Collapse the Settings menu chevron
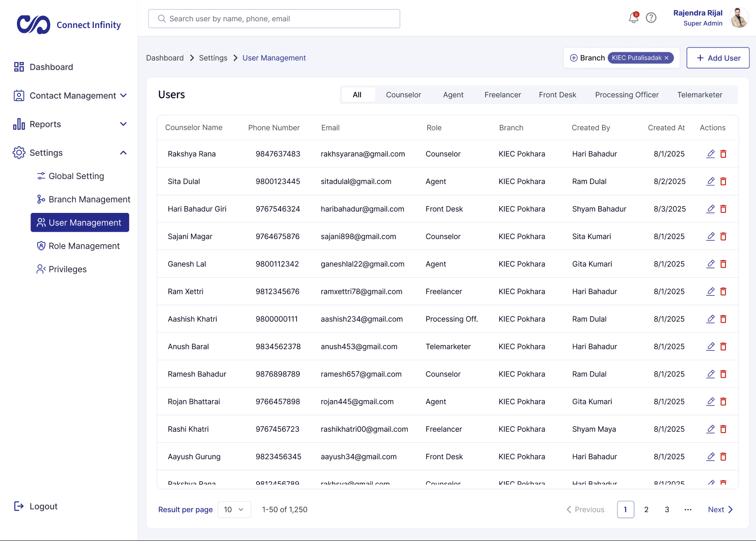 (123, 153)
